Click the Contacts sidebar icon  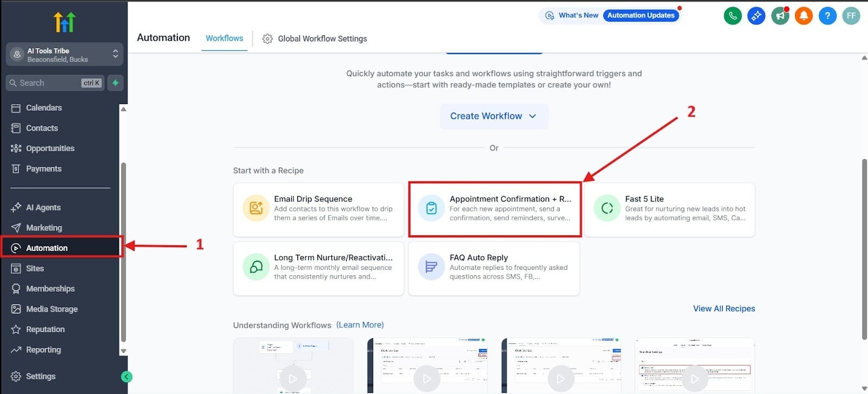[16, 128]
